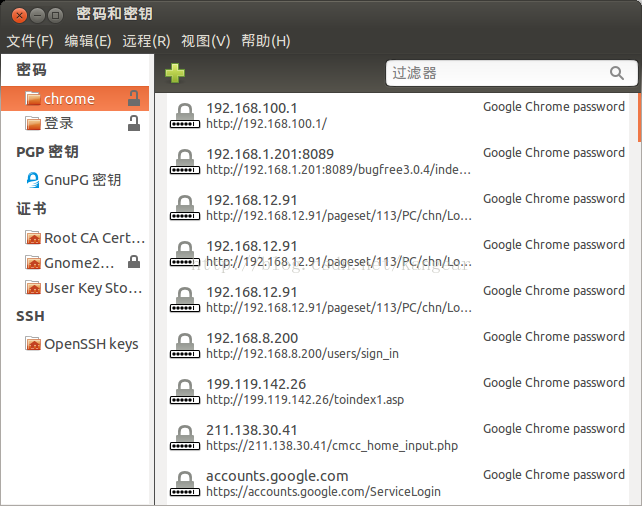Screen dimensions: 642x506
Task: Click the bugfree3.0.4 URL text
Action: 339,169
